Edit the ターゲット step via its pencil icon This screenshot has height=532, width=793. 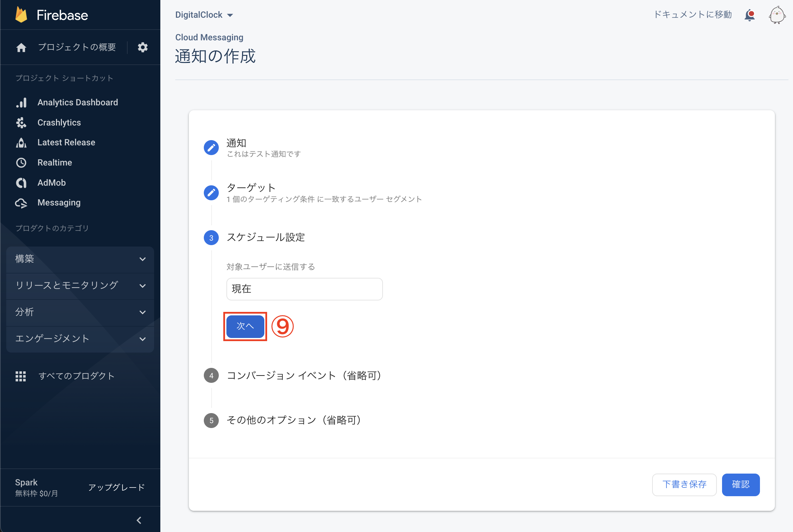click(211, 192)
